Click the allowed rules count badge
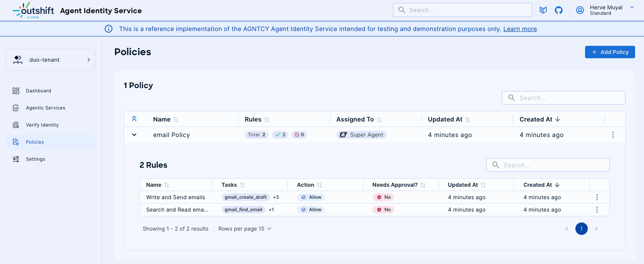Image resolution: width=644 pixels, height=264 pixels. tap(280, 135)
